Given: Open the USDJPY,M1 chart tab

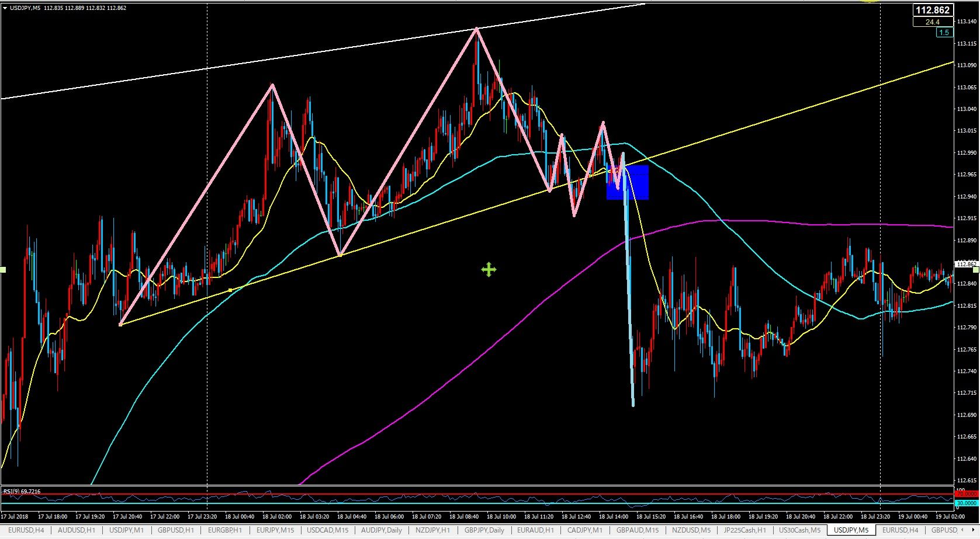Looking at the screenshot, I should pos(126,530).
